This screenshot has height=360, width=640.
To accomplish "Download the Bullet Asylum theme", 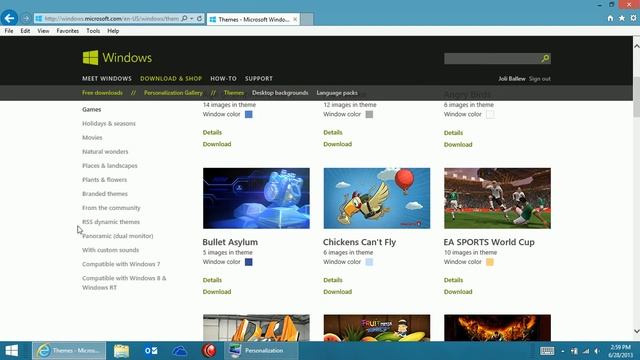I will point(217,292).
